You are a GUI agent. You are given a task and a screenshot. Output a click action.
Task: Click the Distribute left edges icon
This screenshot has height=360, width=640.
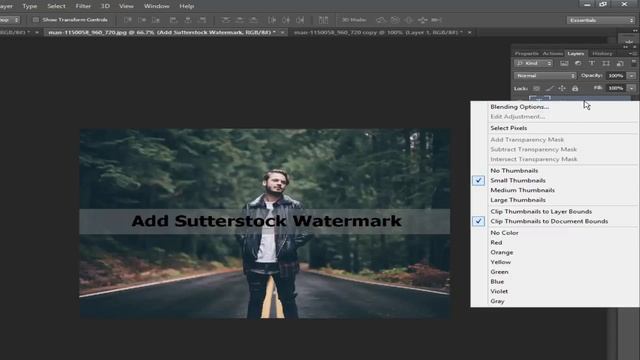tap(272, 20)
